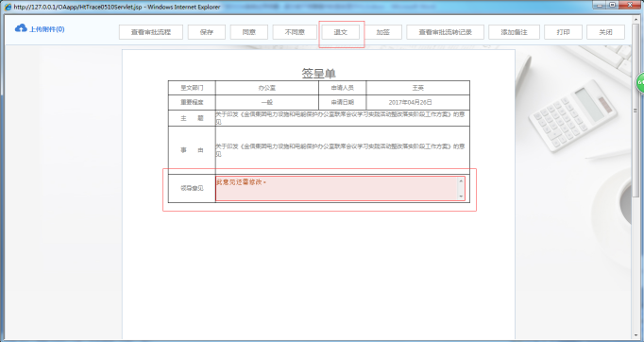Select the applicant name 王英 cell
Screen dimensions: 644x342
pyautogui.click(x=417, y=88)
